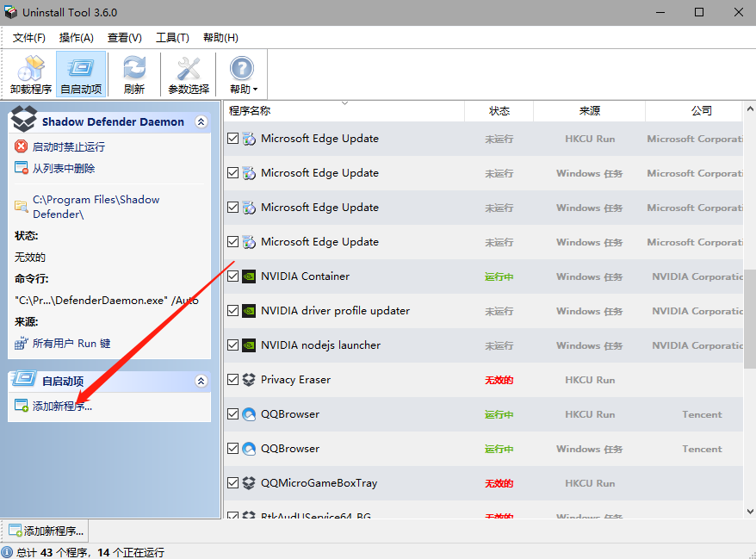
Task: Click the QQMicroGameBoxTray row icon
Action: click(x=249, y=483)
